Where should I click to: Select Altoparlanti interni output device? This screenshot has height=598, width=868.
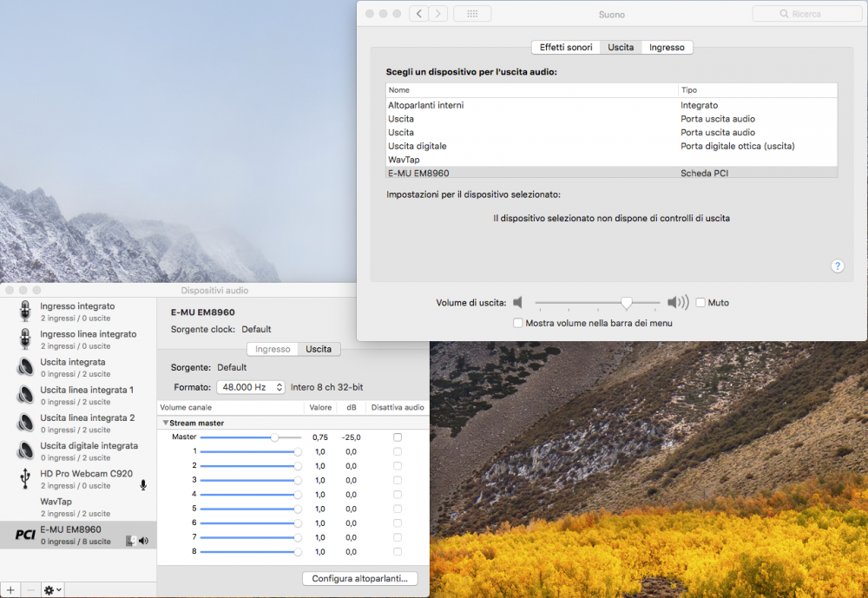pos(612,105)
